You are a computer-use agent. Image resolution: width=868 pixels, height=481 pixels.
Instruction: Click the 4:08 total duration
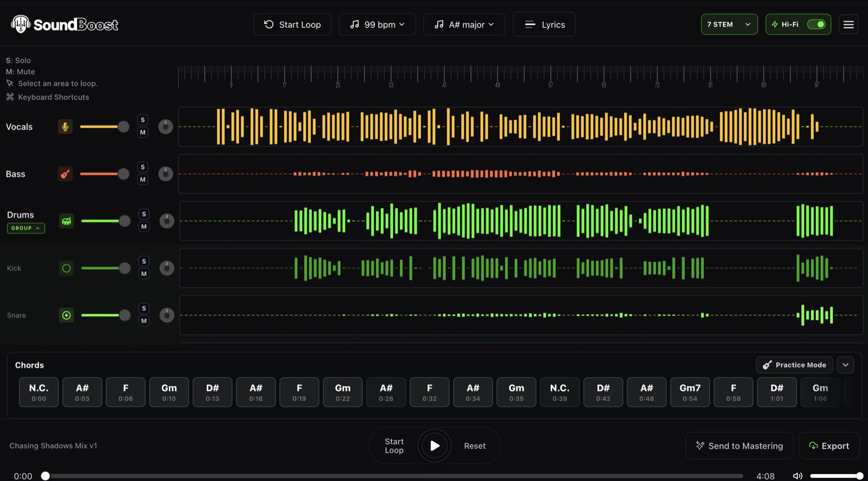click(765, 476)
